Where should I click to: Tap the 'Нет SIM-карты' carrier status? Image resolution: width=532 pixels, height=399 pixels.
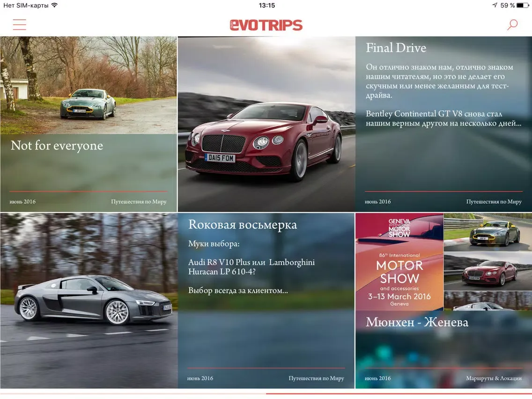[x=26, y=5]
